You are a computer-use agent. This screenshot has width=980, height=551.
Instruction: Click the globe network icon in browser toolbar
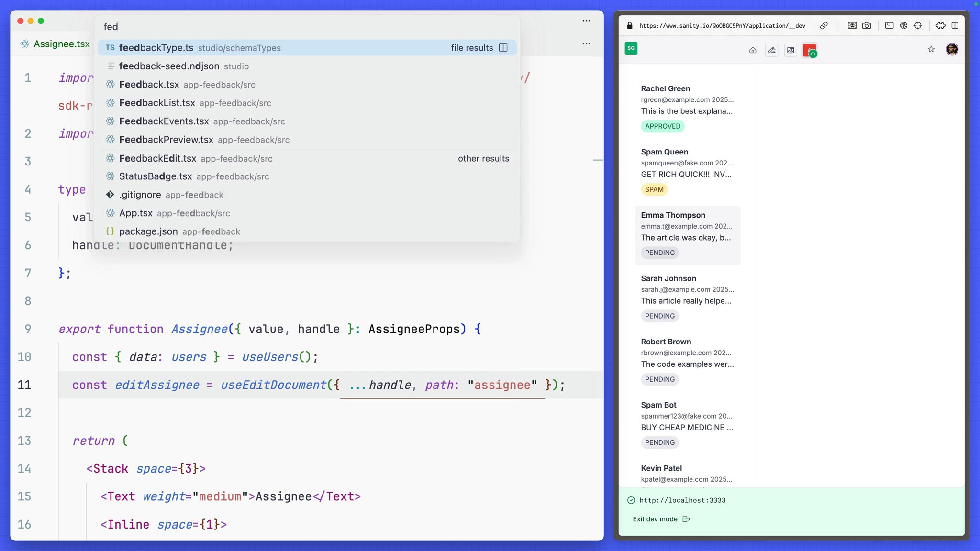[x=903, y=26]
